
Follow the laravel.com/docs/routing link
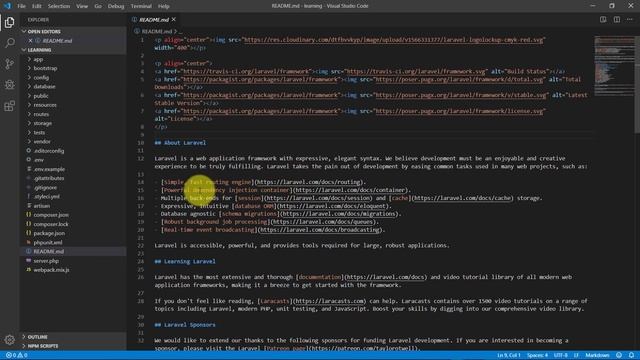tap(308, 182)
